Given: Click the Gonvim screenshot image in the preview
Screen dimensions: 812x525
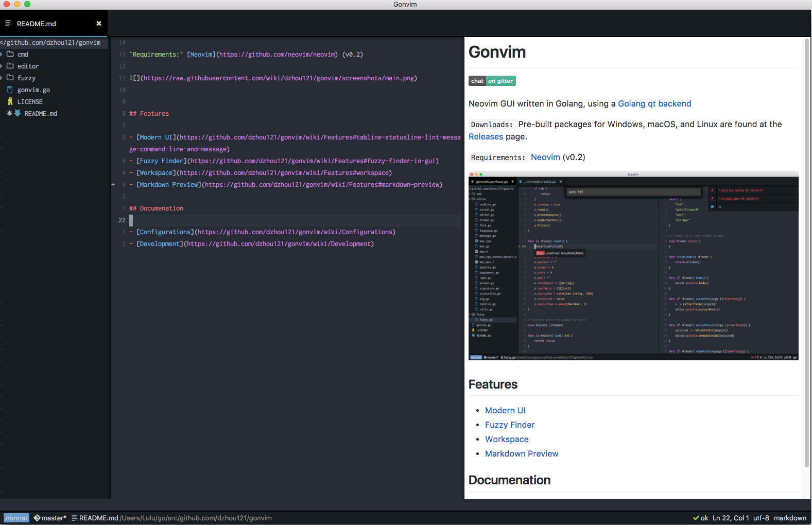Looking at the screenshot, I should [633, 266].
